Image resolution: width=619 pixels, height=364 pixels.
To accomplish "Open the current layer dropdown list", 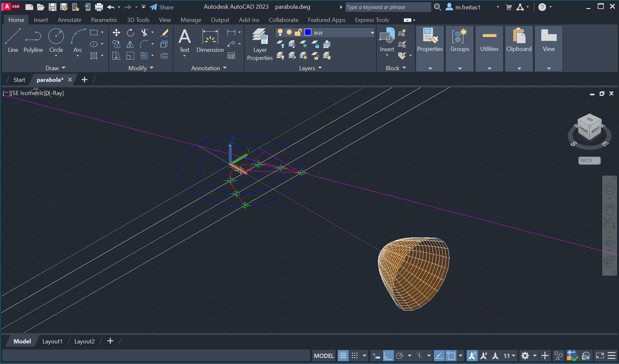I will pos(372,33).
